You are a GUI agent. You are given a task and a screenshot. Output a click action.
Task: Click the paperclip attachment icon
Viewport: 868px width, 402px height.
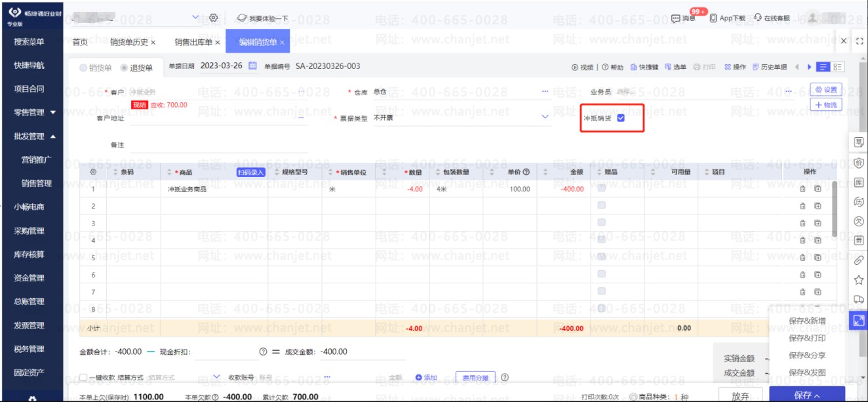click(x=858, y=260)
